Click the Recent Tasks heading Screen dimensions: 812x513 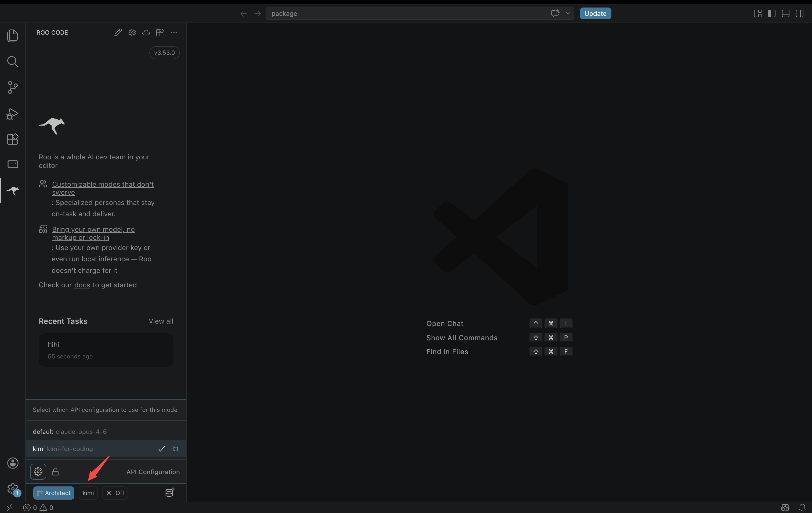click(x=63, y=321)
